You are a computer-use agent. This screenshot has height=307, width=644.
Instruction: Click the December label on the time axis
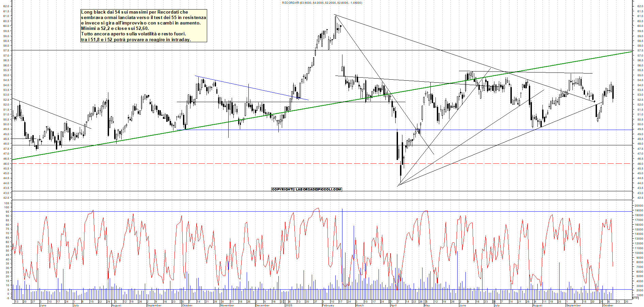(x=262, y=305)
